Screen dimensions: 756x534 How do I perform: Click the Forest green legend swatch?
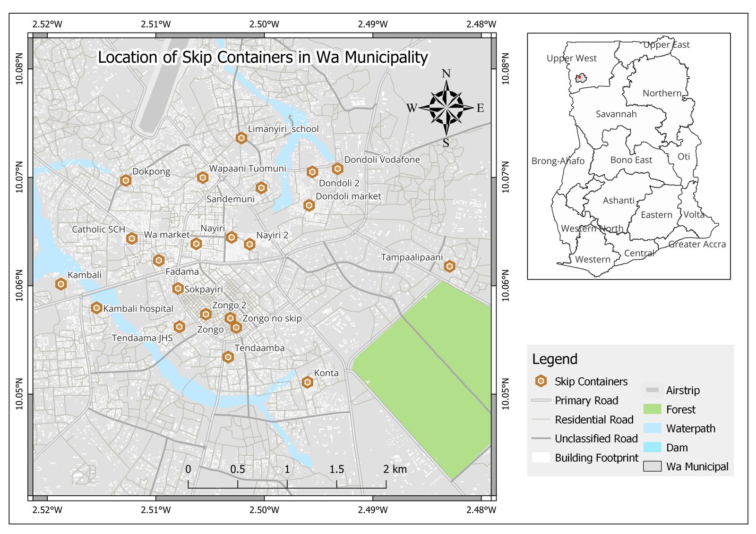652,409
